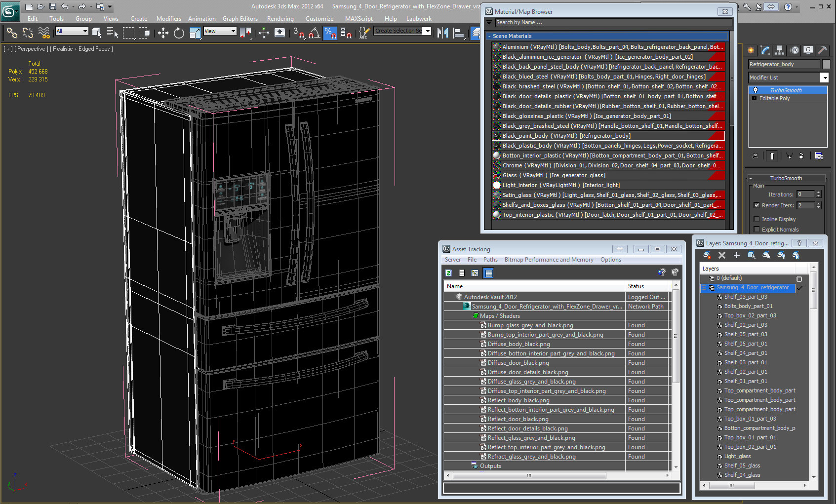Viewport: 836px width, 504px height.
Task: Open the Hierarchy command panel tab
Action: (x=780, y=50)
